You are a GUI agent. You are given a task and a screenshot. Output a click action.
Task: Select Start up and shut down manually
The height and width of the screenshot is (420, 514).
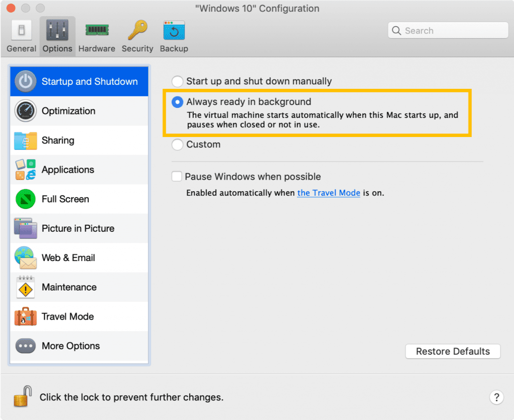(x=177, y=81)
